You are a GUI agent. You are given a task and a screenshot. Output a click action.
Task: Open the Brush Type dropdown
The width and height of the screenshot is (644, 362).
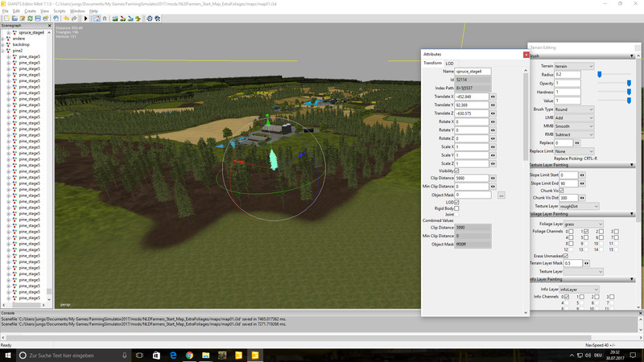click(x=573, y=109)
